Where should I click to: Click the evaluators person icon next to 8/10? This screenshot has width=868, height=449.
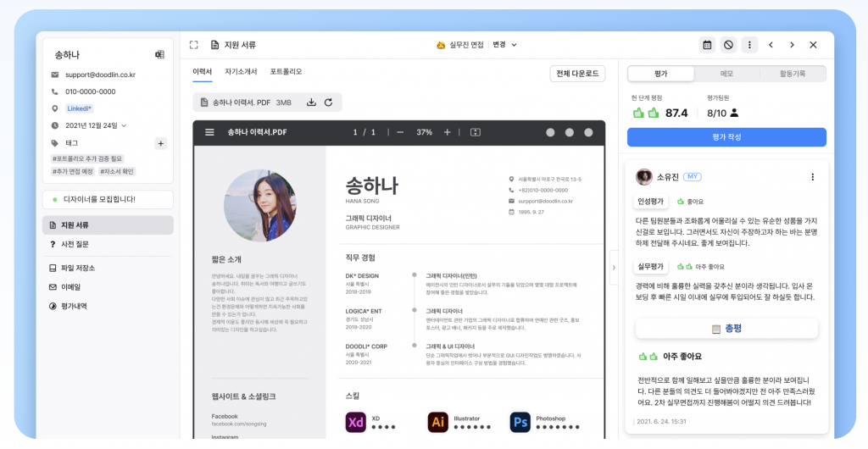pyautogui.click(x=735, y=113)
